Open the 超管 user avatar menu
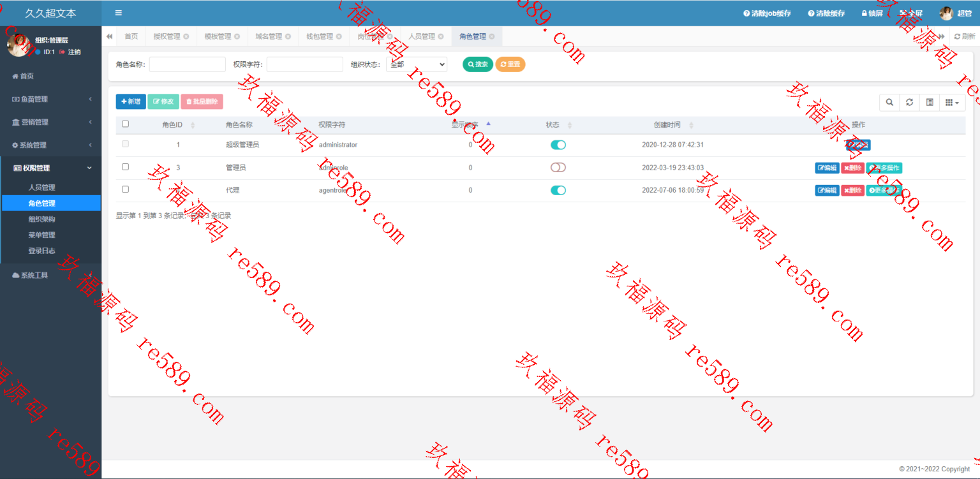 (x=956, y=13)
